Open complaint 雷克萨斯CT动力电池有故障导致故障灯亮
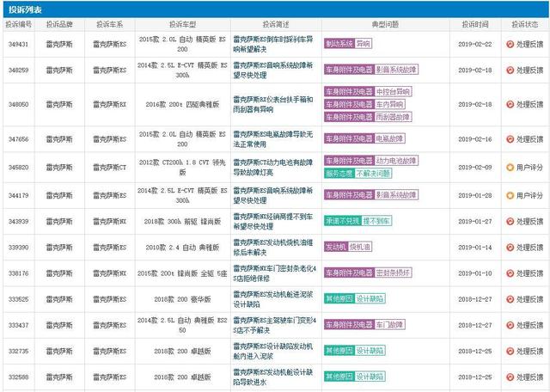The width and height of the screenshot is (550, 392). pos(273,168)
